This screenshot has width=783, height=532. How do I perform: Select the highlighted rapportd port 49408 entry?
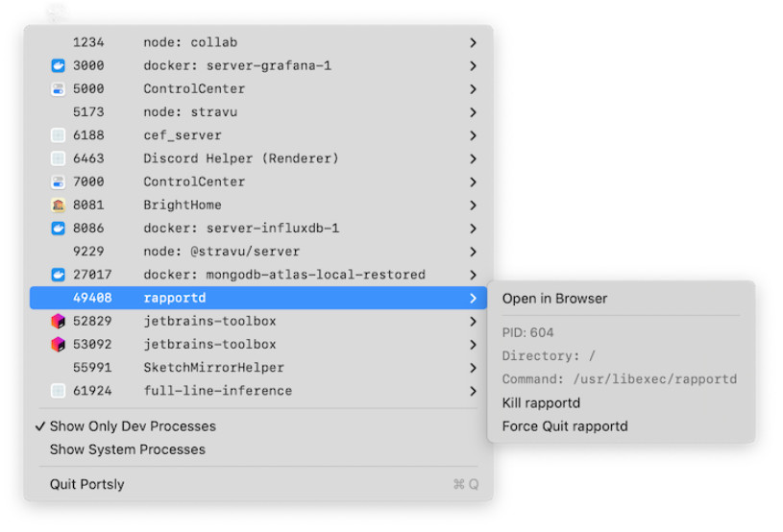coord(258,298)
